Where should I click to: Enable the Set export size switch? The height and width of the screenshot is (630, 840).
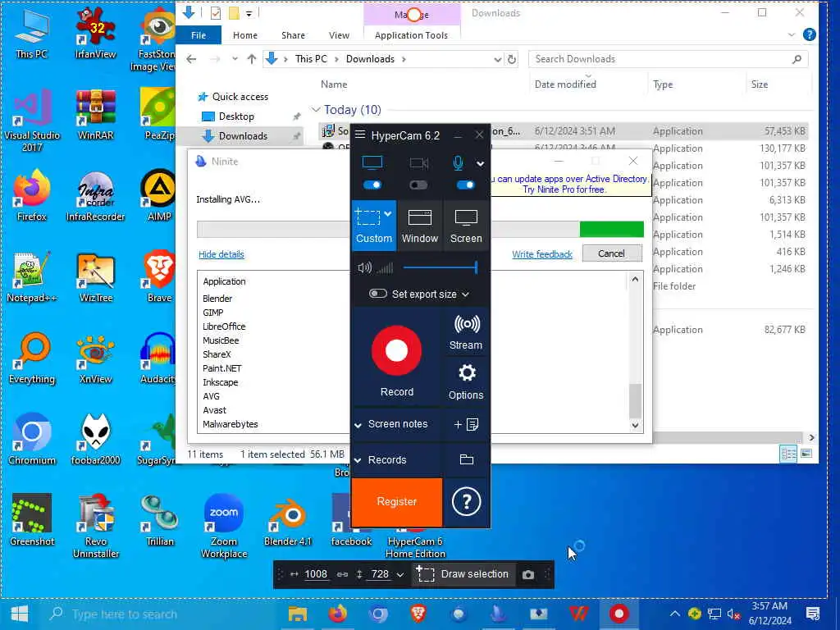pos(377,294)
